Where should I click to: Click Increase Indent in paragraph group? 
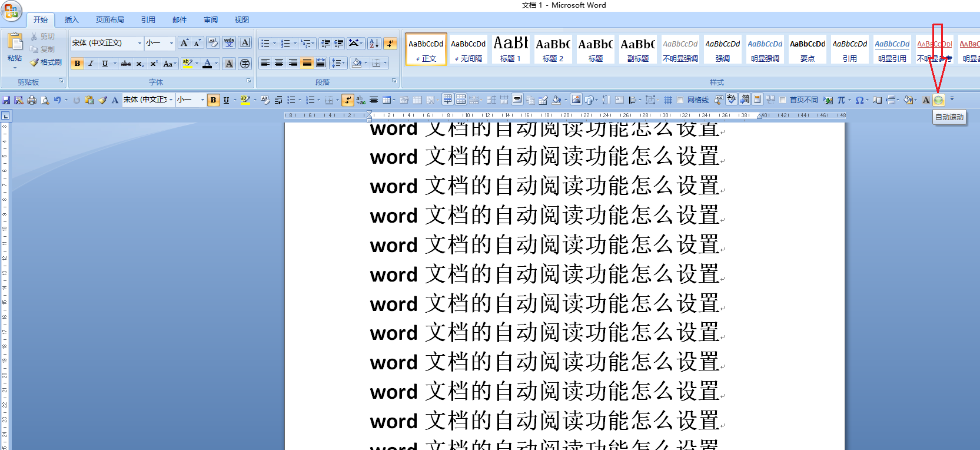coord(339,44)
